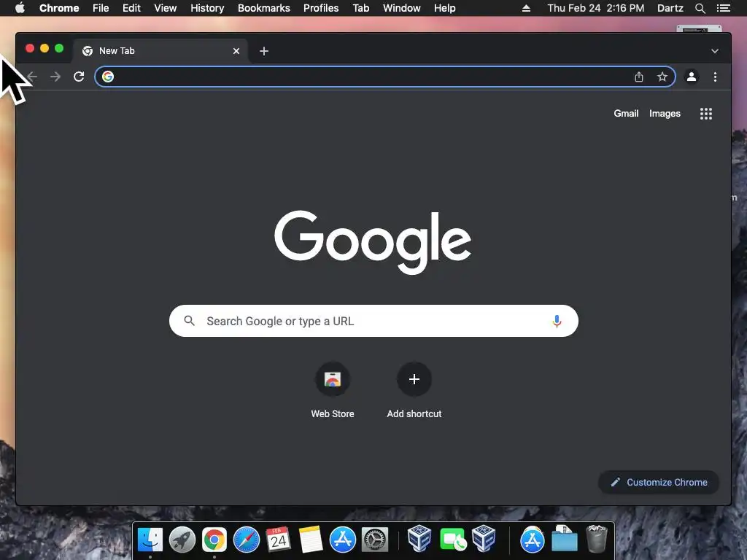Open Notification Center list icon in menu bar
This screenshot has width=747, height=560.
(x=723, y=8)
